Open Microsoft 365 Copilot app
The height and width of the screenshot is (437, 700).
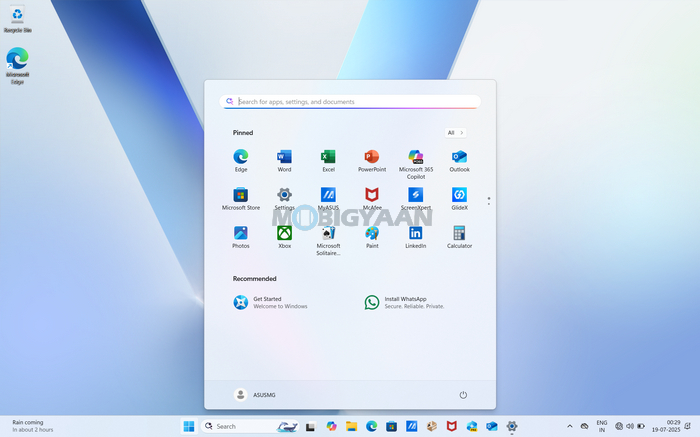tap(416, 164)
